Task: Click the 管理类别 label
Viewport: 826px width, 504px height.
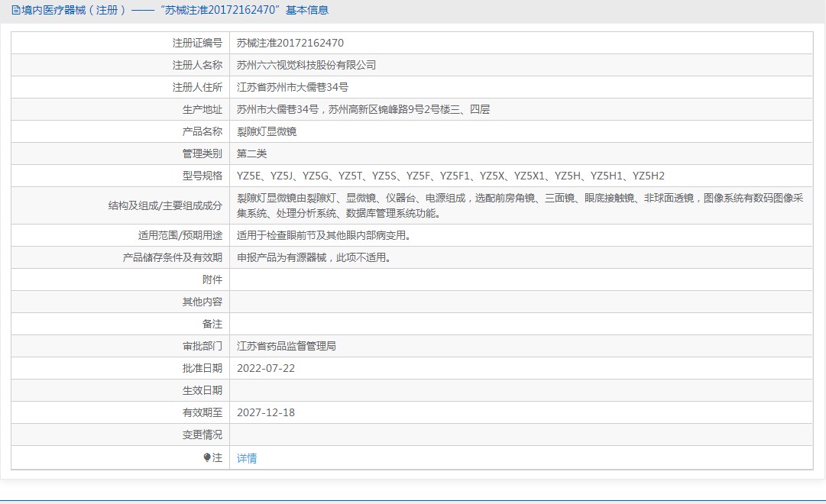Action: (x=202, y=153)
